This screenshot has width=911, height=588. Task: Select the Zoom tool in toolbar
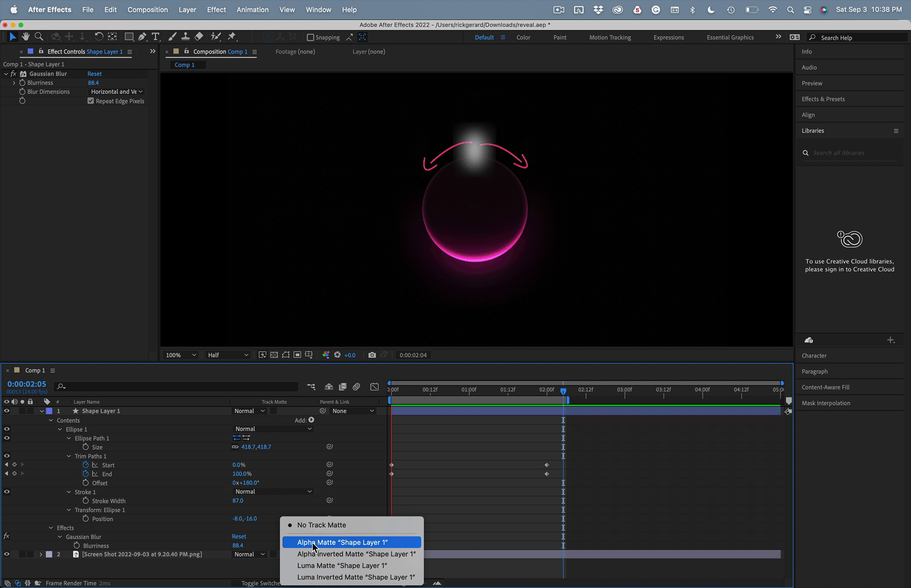pos(39,37)
